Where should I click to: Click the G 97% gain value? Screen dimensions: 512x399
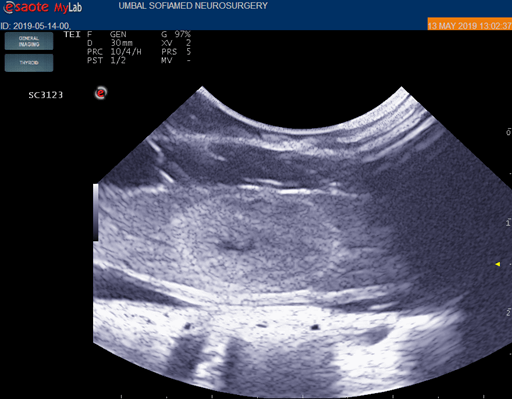[176, 34]
